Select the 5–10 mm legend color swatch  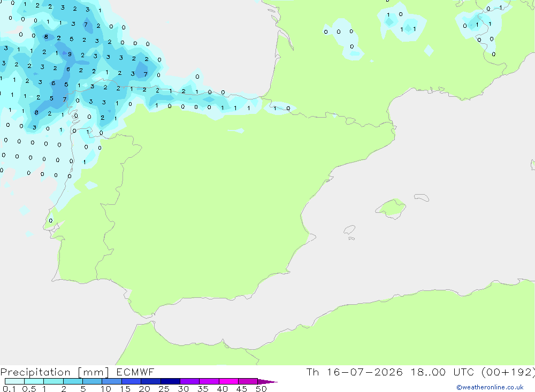pyautogui.click(x=93, y=381)
